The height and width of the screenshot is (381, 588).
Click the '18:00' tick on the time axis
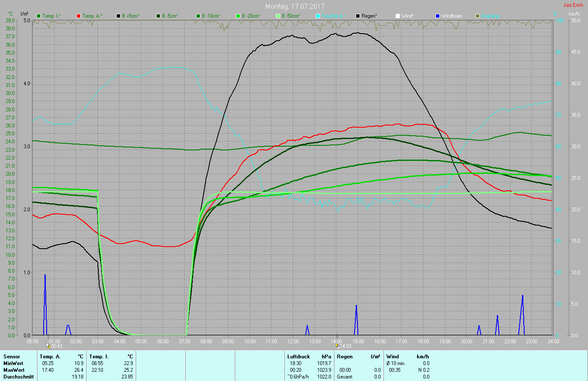423,342
